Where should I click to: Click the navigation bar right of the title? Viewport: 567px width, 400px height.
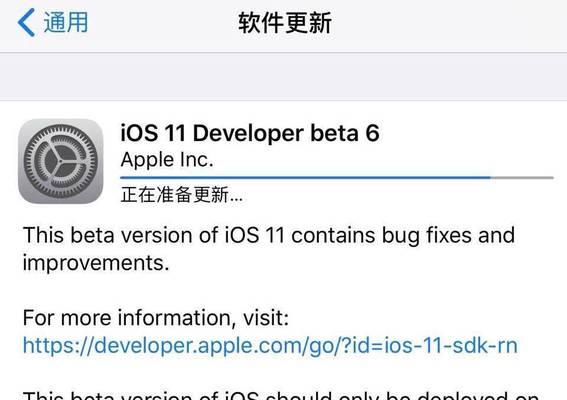449,22
